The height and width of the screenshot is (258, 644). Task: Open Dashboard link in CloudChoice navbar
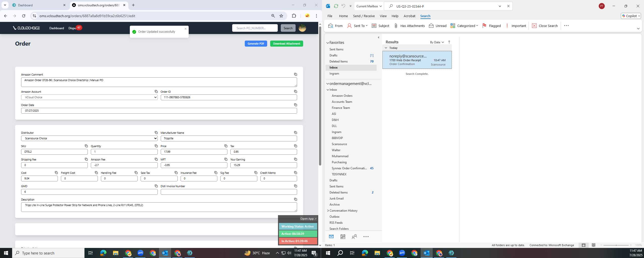(57, 28)
